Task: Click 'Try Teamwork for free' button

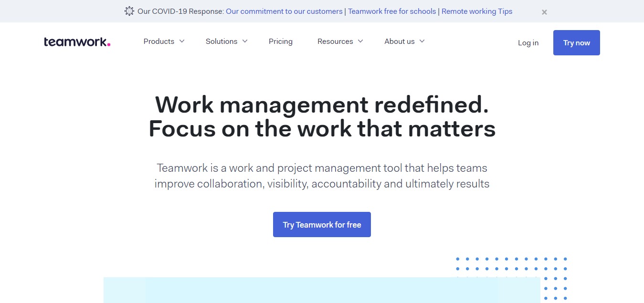Action: [x=322, y=225]
